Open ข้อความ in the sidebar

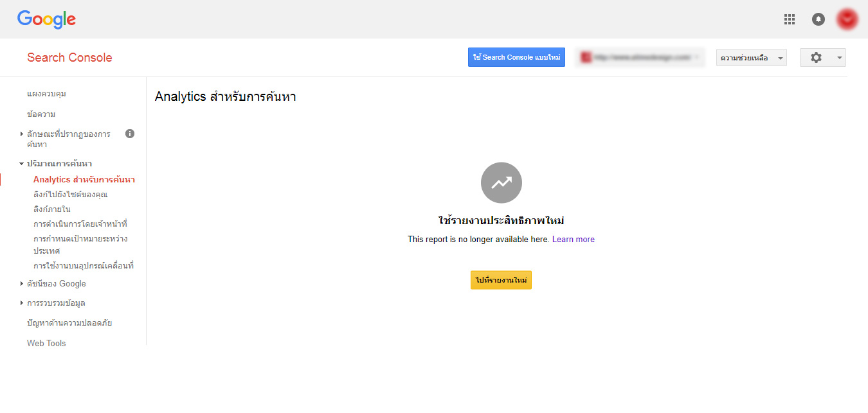(x=41, y=114)
